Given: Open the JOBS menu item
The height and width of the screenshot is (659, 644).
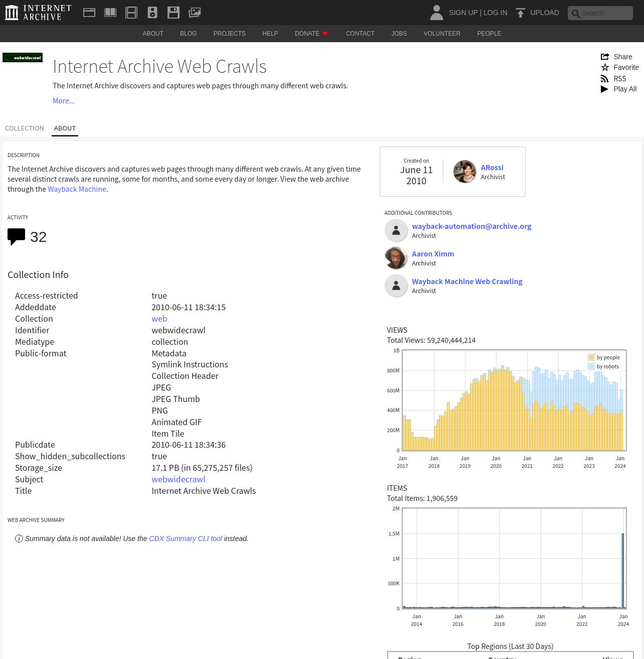Looking at the screenshot, I should click(399, 34).
